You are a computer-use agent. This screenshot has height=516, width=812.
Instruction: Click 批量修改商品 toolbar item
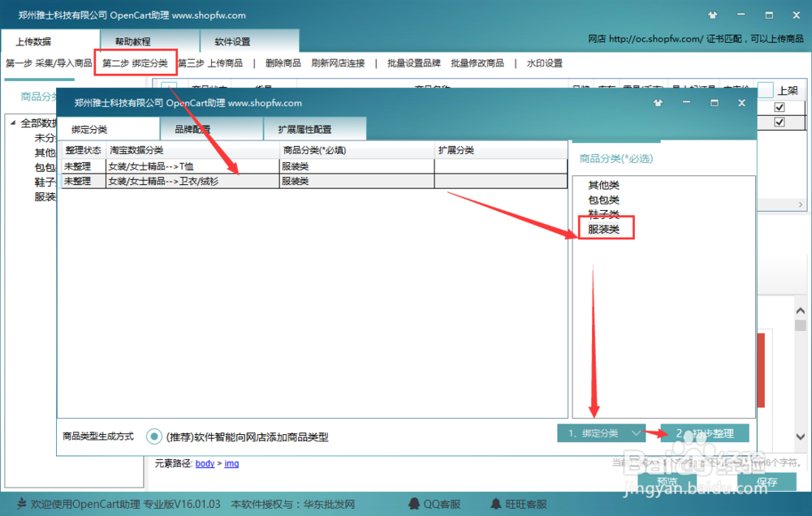[477, 63]
